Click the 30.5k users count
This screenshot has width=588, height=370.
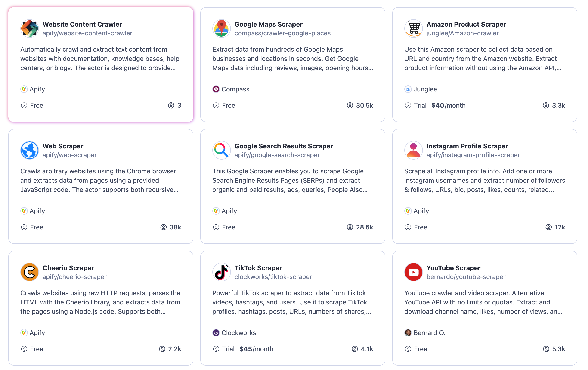coord(364,105)
